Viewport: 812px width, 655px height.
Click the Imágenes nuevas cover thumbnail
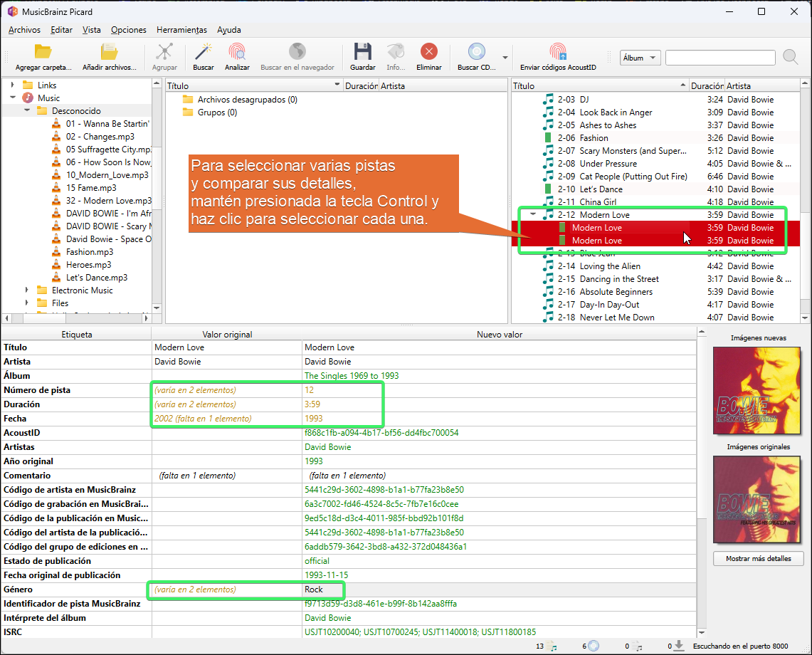[x=758, y=391]
